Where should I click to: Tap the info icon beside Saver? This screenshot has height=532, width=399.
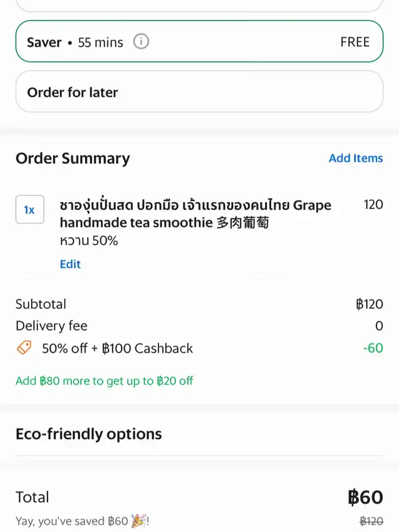point(141,42)
